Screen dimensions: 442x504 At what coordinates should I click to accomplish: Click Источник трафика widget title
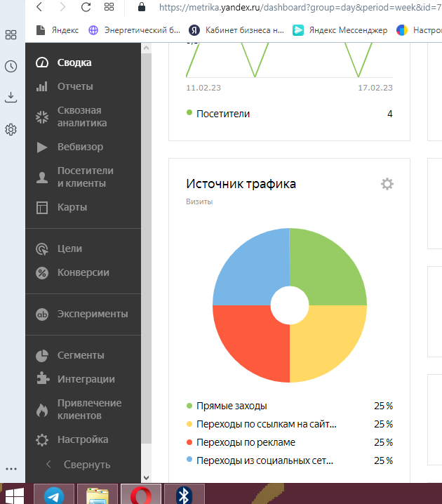point(241,184)
